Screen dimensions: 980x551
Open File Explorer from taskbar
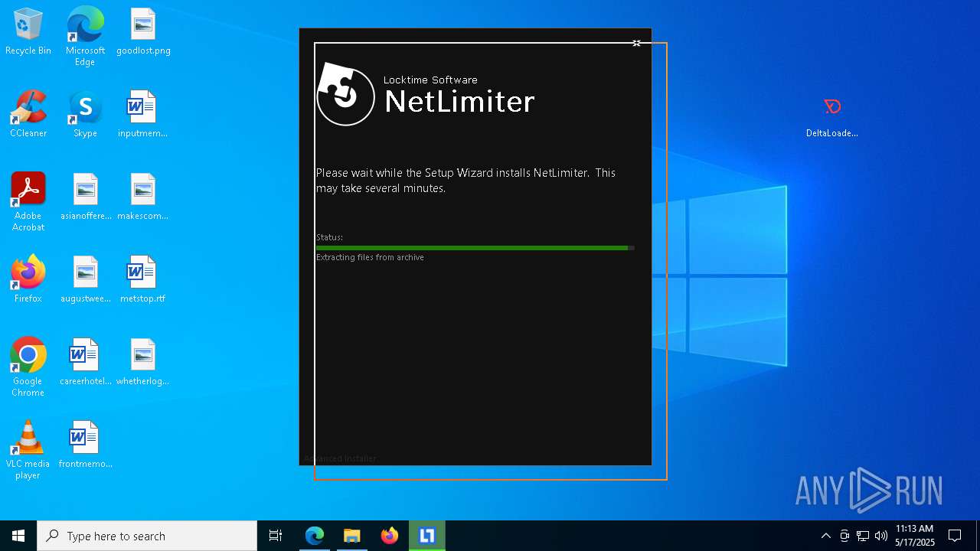352,536
